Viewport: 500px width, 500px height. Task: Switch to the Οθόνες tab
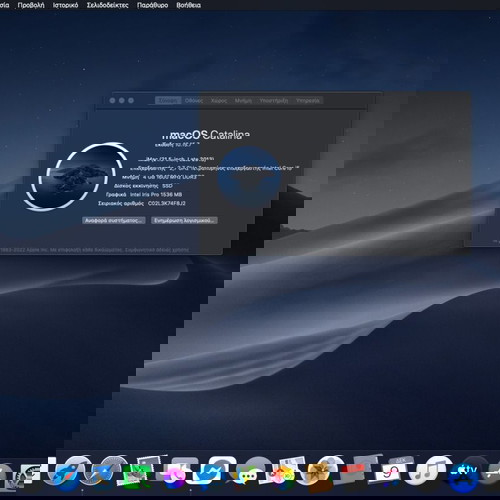[x=194, y=100]
